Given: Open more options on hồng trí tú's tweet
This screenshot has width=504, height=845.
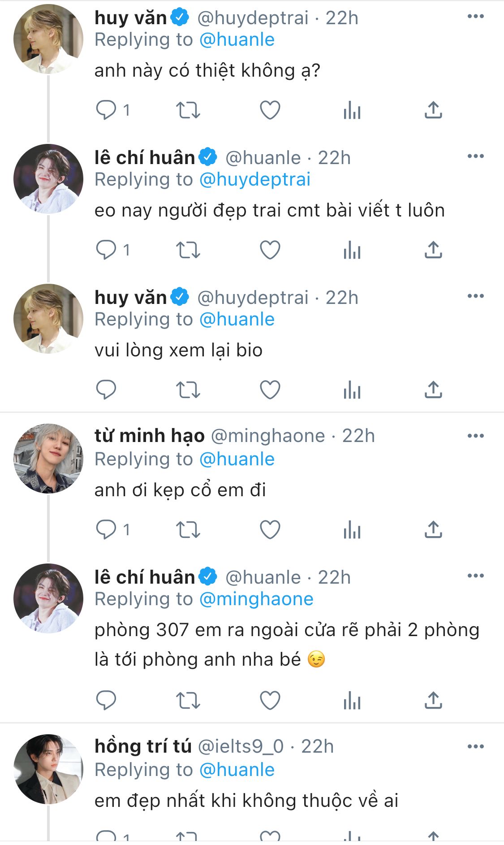Looking at the screenshot, I should [475, 746].
